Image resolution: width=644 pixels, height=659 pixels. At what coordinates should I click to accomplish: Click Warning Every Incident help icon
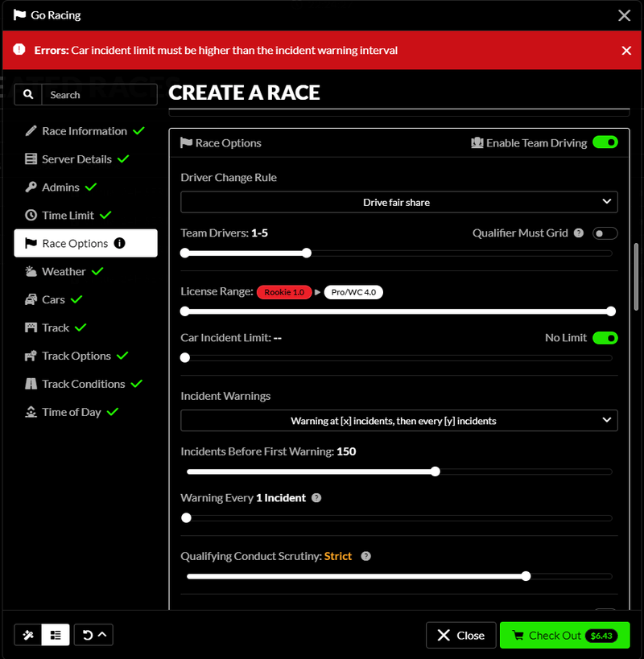[316, 498]
